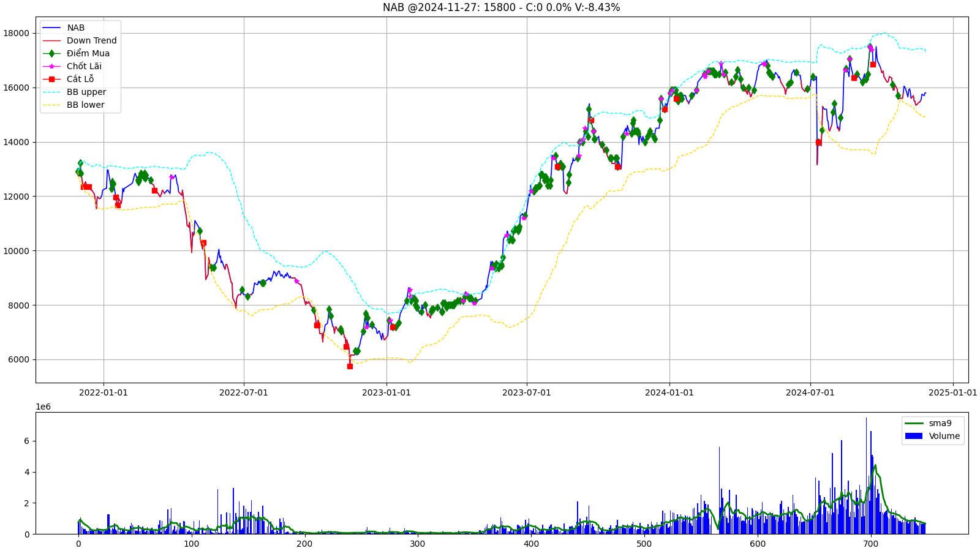The image size is (980, 551).
Task: Click the tallest volume bar near index 700
Action: click(866, 476)
